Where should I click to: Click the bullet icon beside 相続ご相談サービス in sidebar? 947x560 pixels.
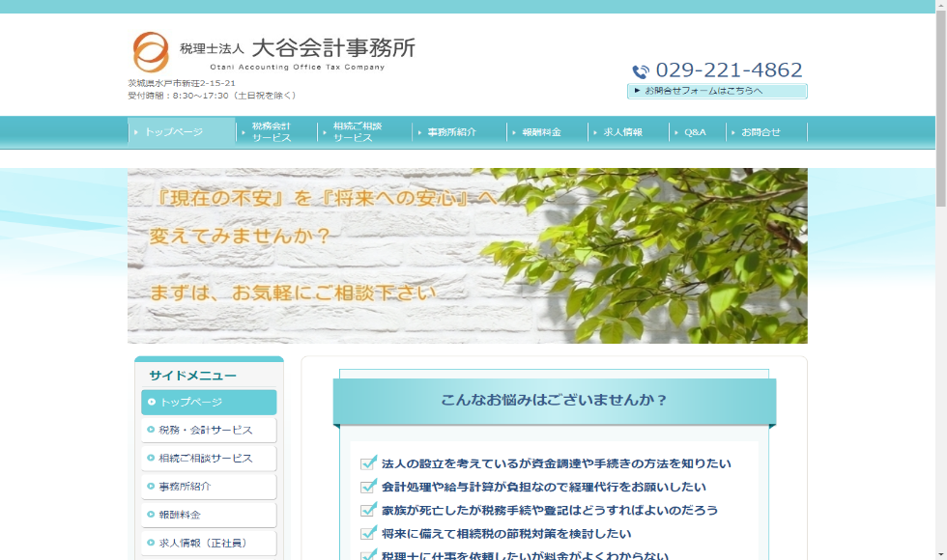click(151, 459)
